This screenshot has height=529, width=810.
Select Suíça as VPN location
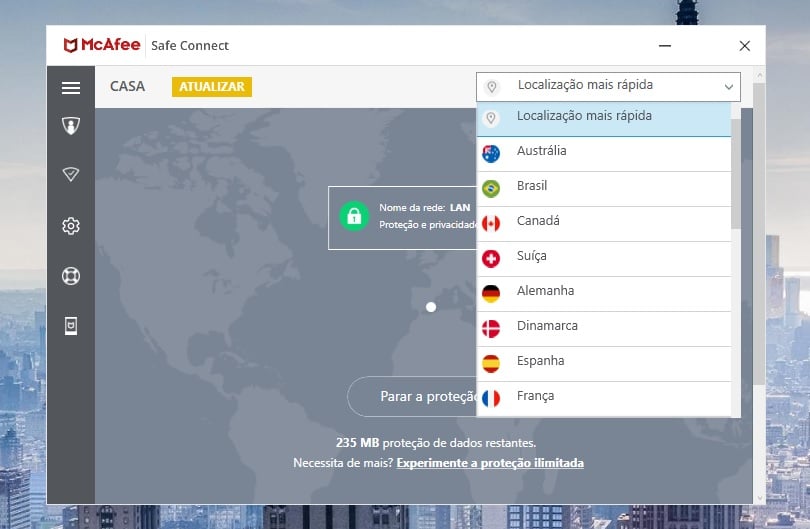coord(603,259)
